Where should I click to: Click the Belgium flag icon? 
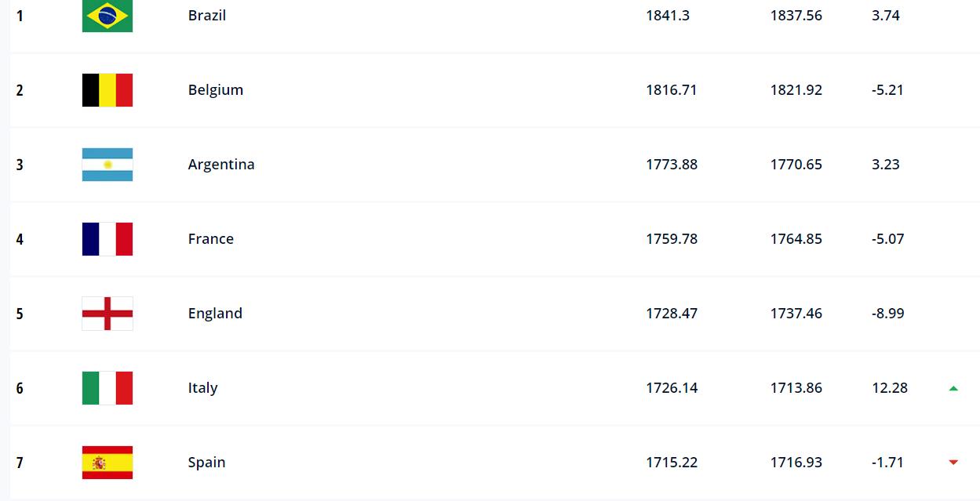click(107, 90)
